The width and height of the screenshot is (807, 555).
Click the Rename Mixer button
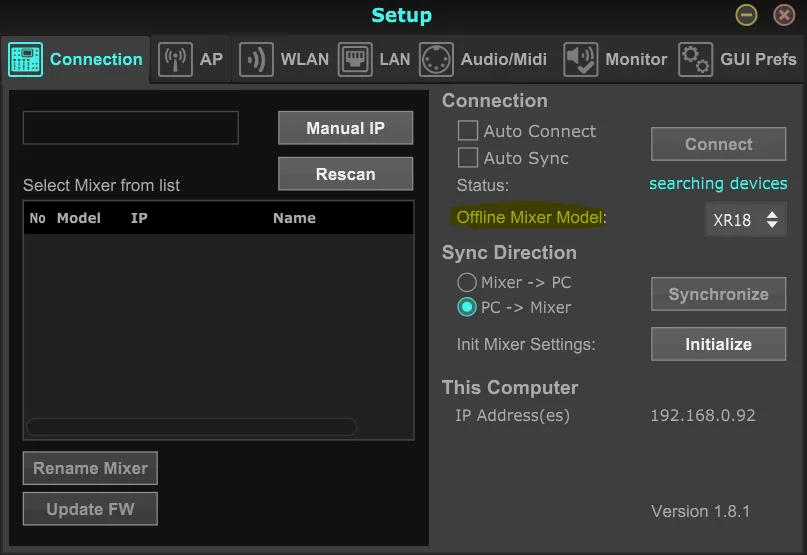(90, 468)
